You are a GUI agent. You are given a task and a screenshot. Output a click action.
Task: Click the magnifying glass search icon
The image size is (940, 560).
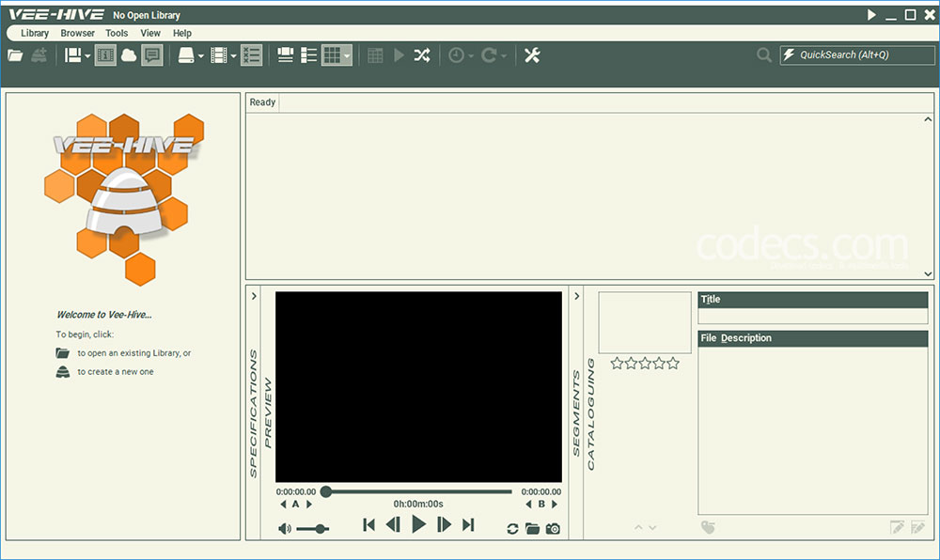pyautogui.click(x=763, y=55)
